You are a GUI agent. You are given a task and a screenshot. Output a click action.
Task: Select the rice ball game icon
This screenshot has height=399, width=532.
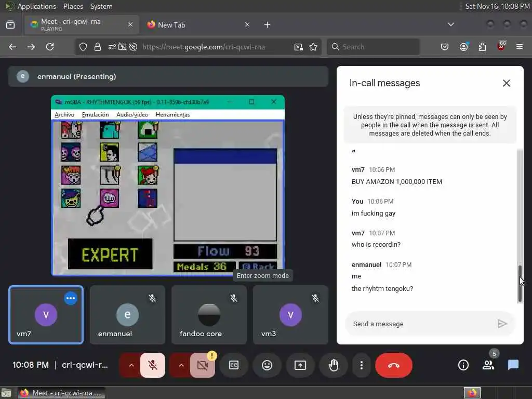148,130
